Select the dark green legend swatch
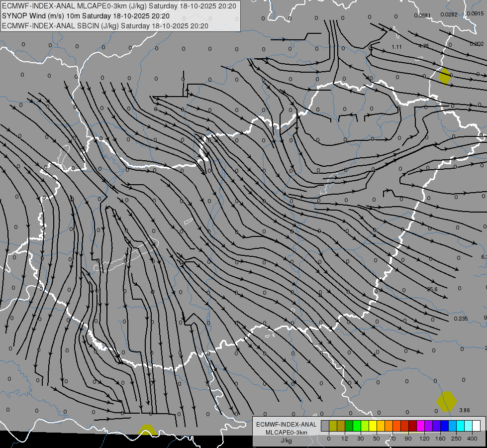This screenshot has width=487, height=448. point(349,426)
